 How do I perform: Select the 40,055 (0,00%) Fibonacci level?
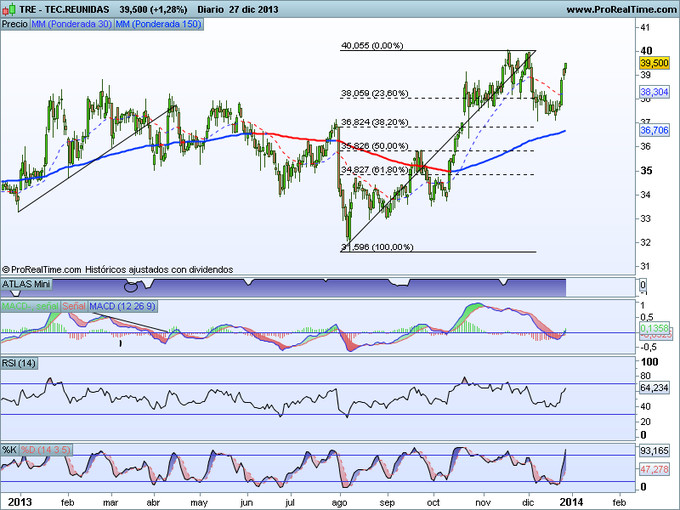(x=371, y=45)
